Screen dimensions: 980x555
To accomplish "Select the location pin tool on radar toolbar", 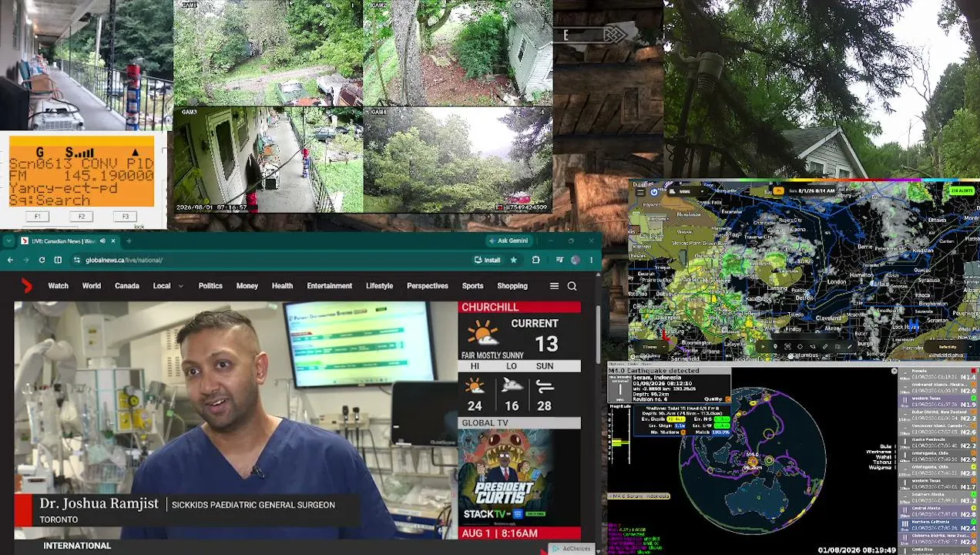I will click(x=775, y=347).
